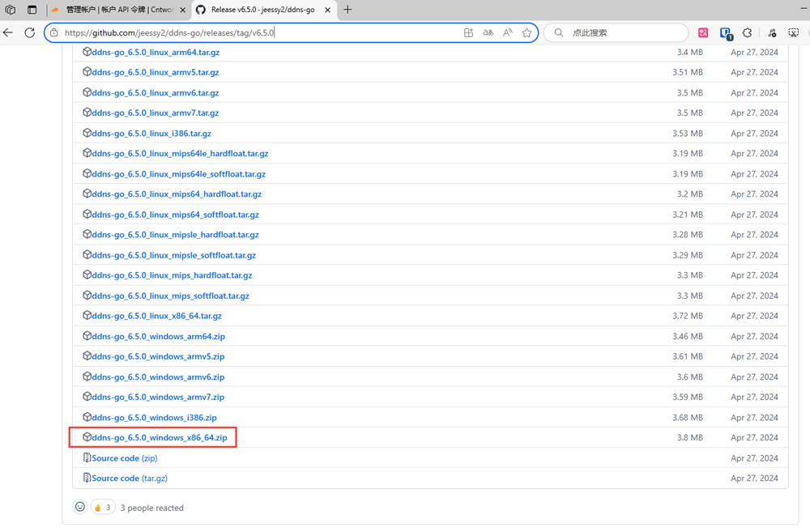Click the 3.46 MB size for windows_arm64.zip
Image resolution: width=810 pixels, height=532 pixels.
[x=688, y=336]
